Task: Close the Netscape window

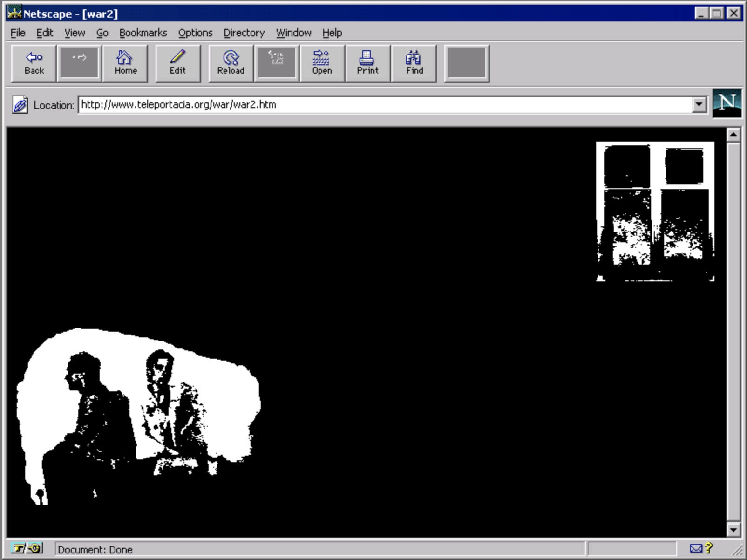Action: point(733,13)
